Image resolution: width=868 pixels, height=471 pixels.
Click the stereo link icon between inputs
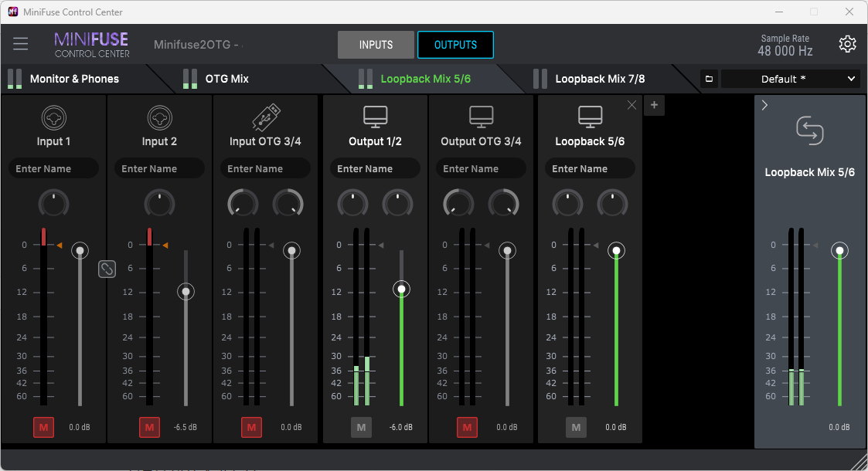point(107,269)
